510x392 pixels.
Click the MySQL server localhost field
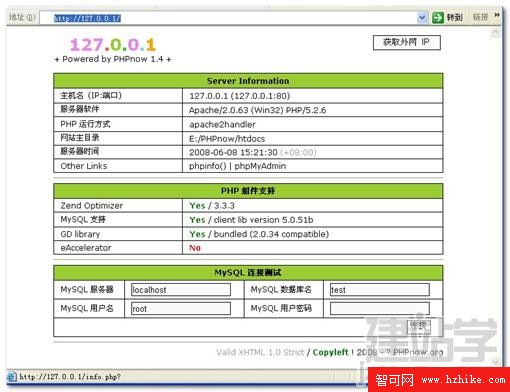point(181,290)
